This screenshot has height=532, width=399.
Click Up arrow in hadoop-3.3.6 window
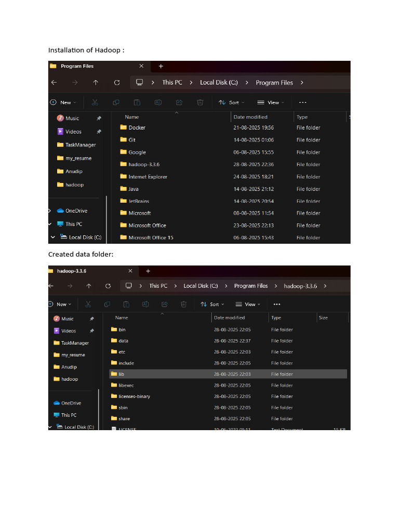(x=89, y=286)
